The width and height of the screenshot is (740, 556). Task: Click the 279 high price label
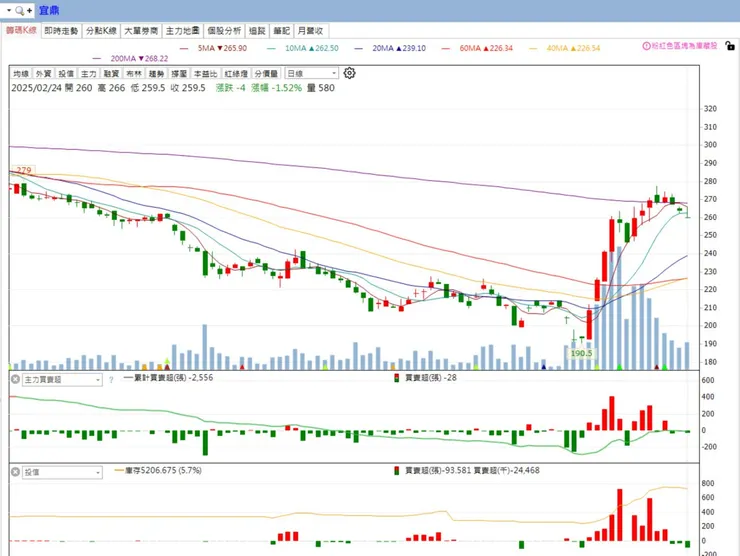[24, 170]
